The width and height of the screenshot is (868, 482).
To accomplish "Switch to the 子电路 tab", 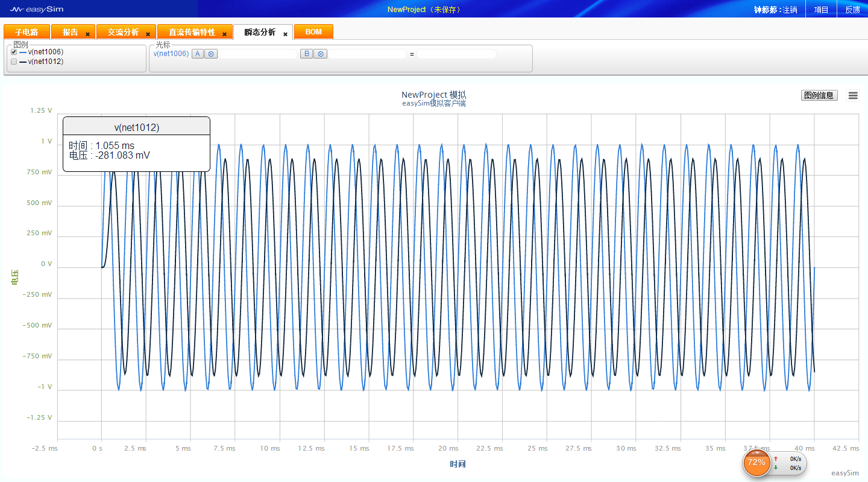I will click(x=27, y=32).
